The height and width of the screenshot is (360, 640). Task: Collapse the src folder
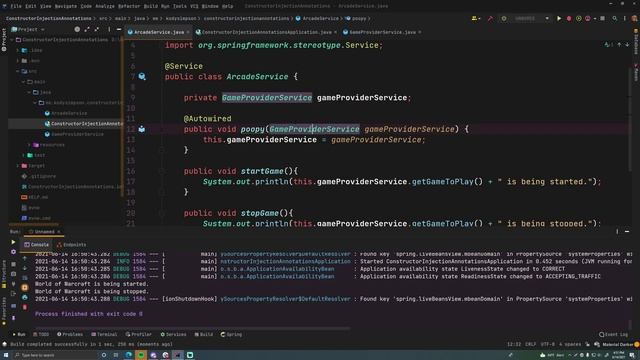tap(18, 71)
